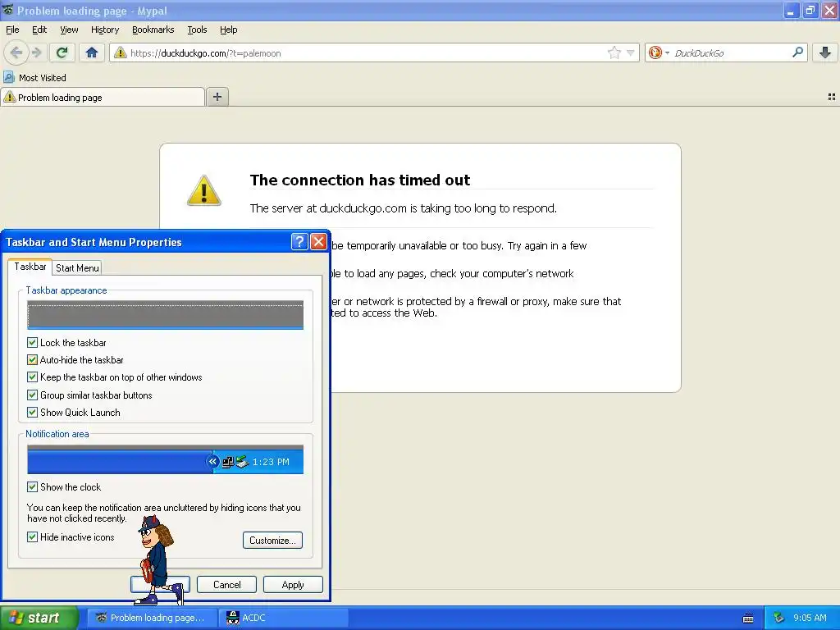
Task: Switch to the Problem loading page taskbar button
Action: tap(152, 618)
